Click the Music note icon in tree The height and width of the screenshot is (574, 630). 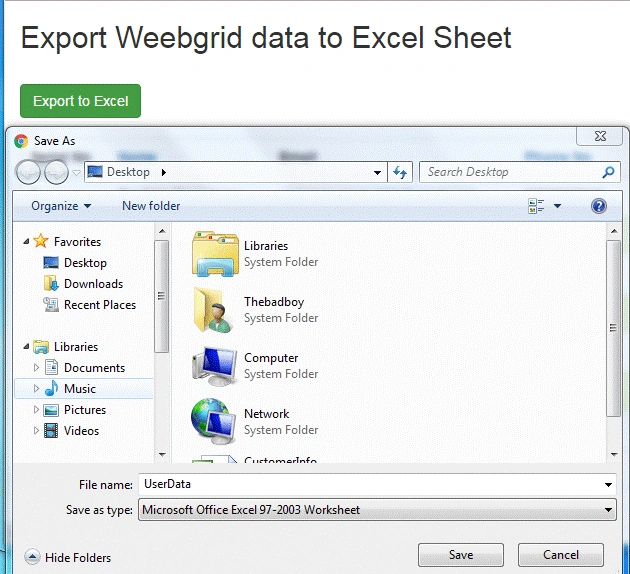(x=51, y=388)
